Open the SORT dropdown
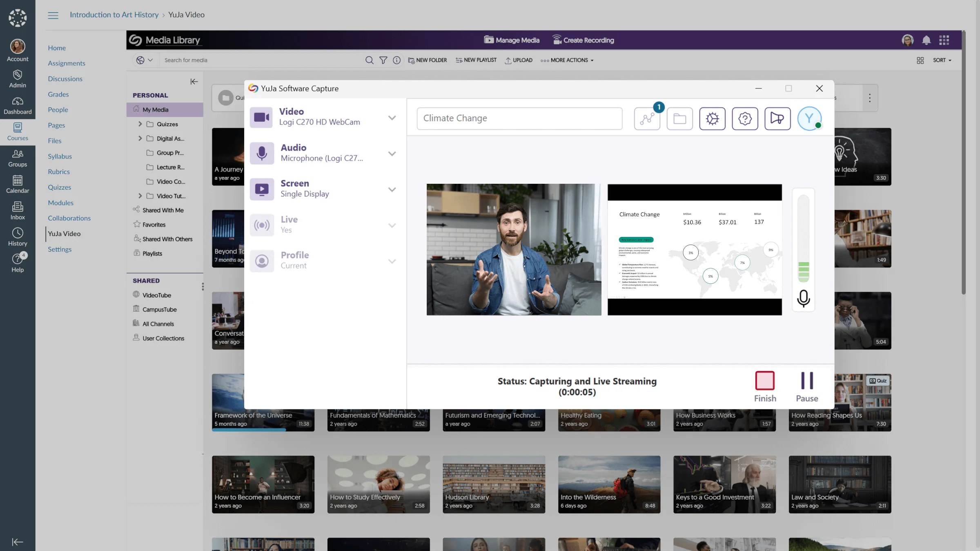 point(942,60)
